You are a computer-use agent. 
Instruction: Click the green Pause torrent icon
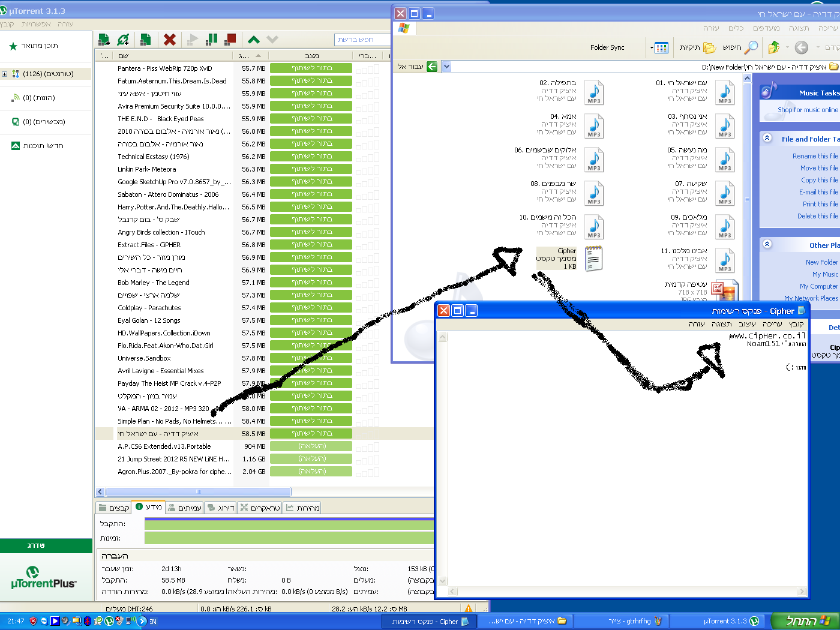click(211, 40)
